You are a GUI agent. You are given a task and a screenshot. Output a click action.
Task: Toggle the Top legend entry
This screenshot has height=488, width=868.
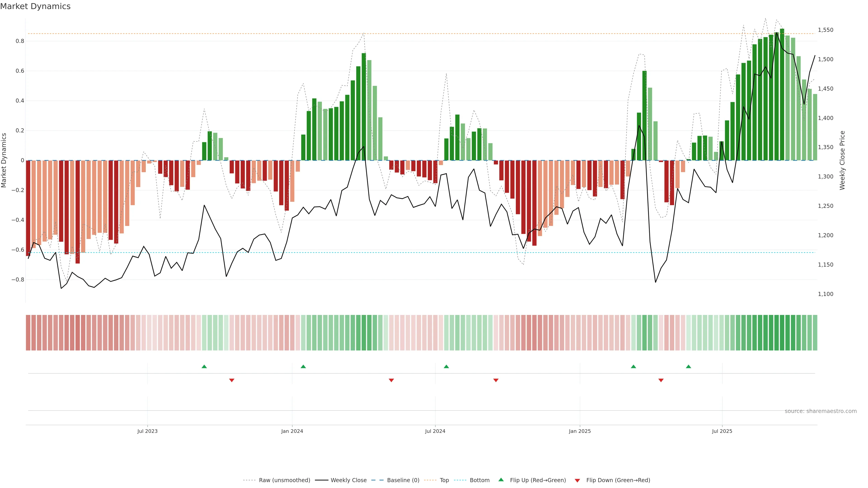[444, 480]
